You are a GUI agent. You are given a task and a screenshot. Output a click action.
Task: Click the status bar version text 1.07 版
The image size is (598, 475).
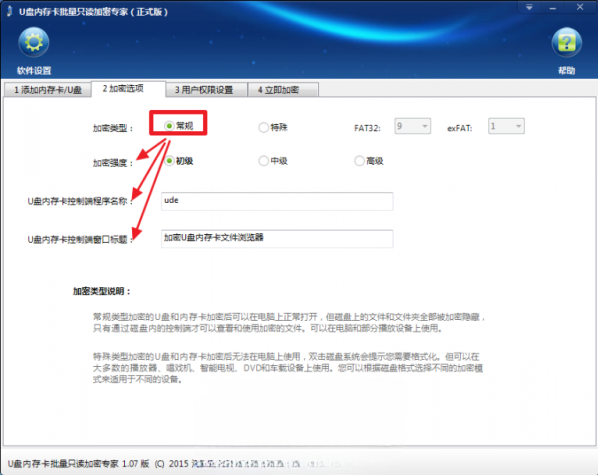pyautogui.click(x=135, y=464)
